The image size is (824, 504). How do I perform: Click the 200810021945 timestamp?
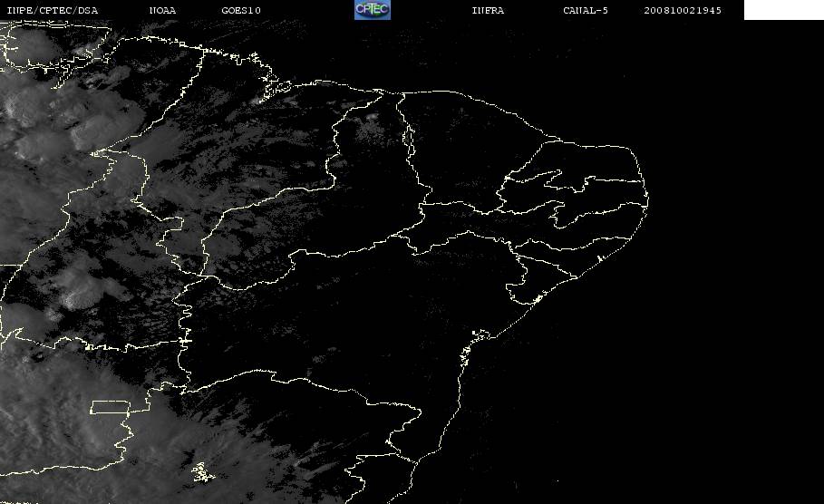[x=683, y=10]
